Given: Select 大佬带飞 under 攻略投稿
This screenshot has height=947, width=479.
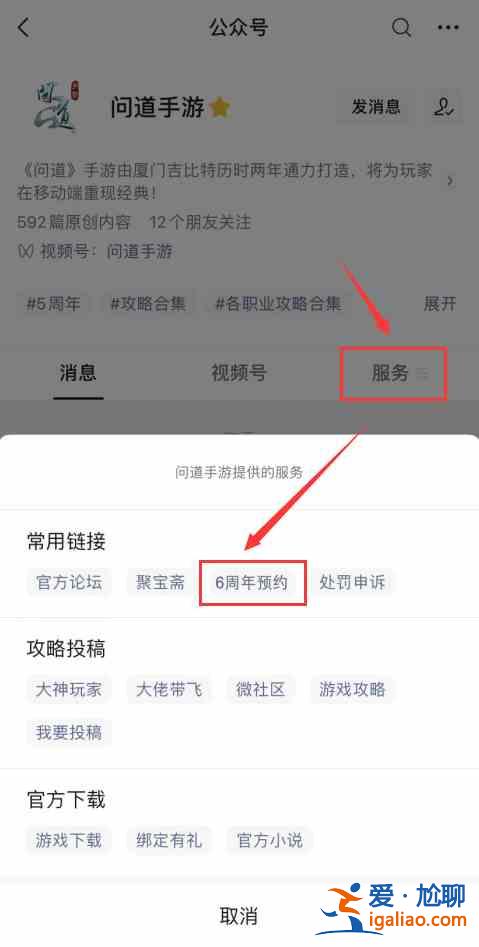Looking at the screenshot, I should [169, 689].
